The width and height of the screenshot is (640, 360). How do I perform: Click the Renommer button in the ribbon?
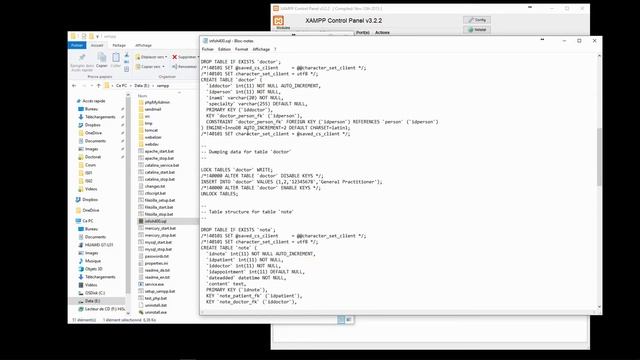pos(184,67)
